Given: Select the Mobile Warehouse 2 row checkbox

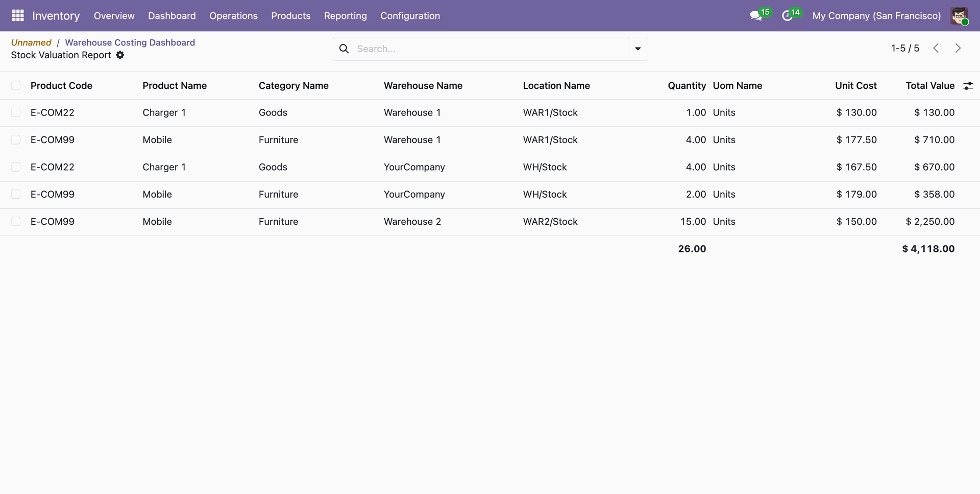Looking at the screenshot, I should [x=16, y=221].
